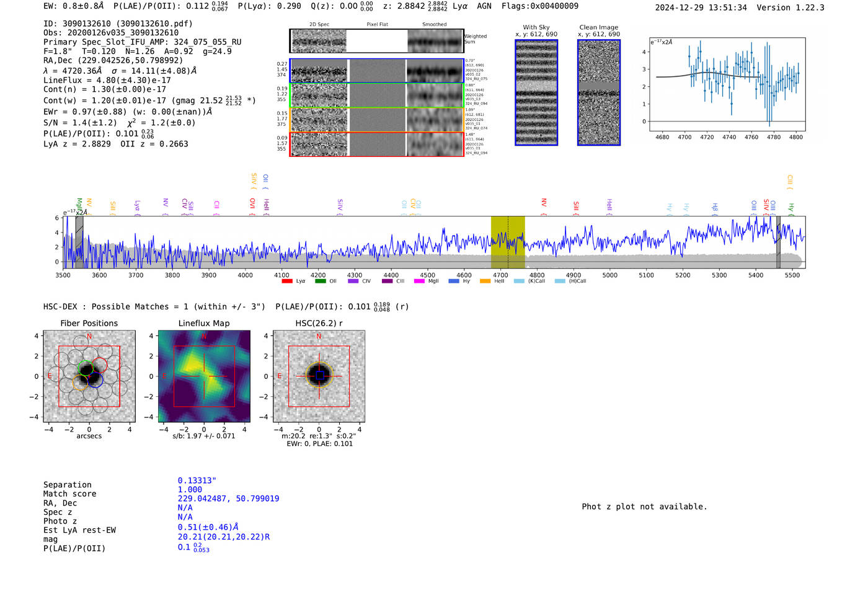Click the magenta MgII legend swatch

pyautogui.click(x=419, y=282)
